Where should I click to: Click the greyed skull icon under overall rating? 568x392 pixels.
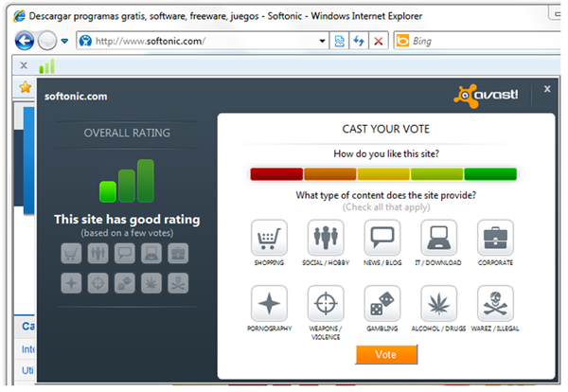(x=178, y=283)
